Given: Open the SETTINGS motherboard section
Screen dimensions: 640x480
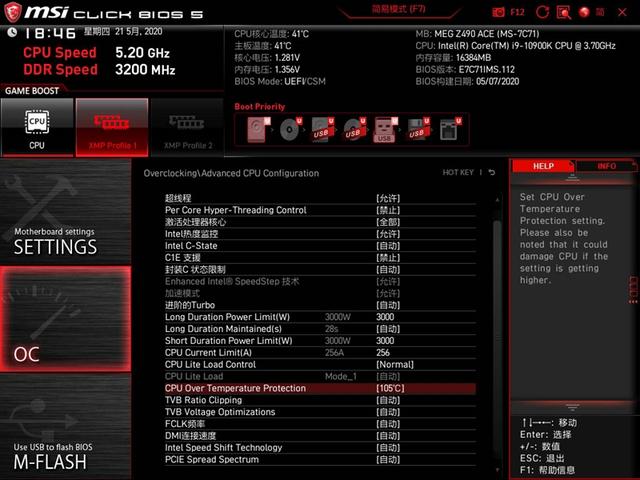Looking at the screenshot, I should point(66,211).
